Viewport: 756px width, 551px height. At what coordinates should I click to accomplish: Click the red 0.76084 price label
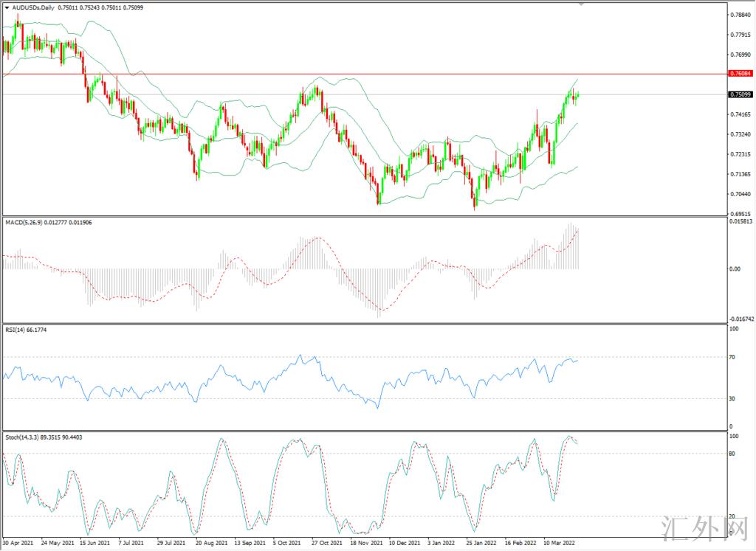(740, 74)
